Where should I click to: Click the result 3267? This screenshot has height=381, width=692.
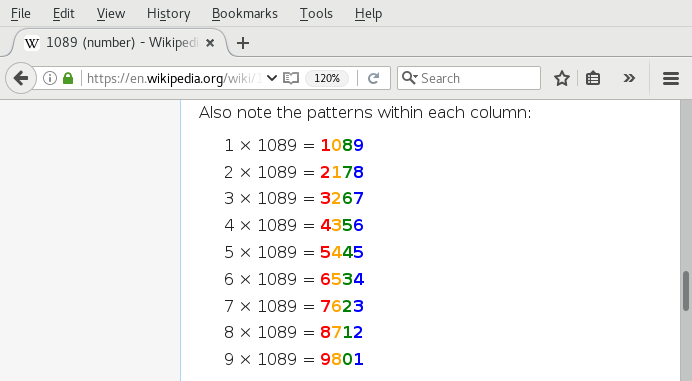point(342,199)
